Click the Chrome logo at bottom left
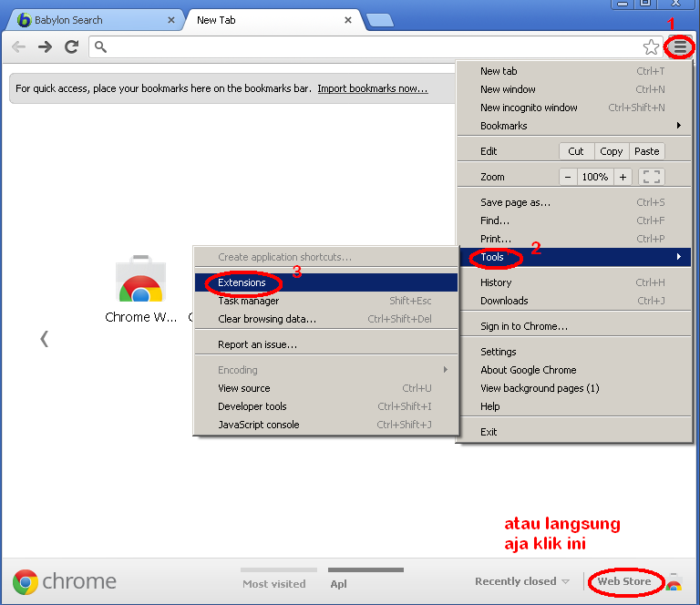700x605 pixels. tap(26, 582)
